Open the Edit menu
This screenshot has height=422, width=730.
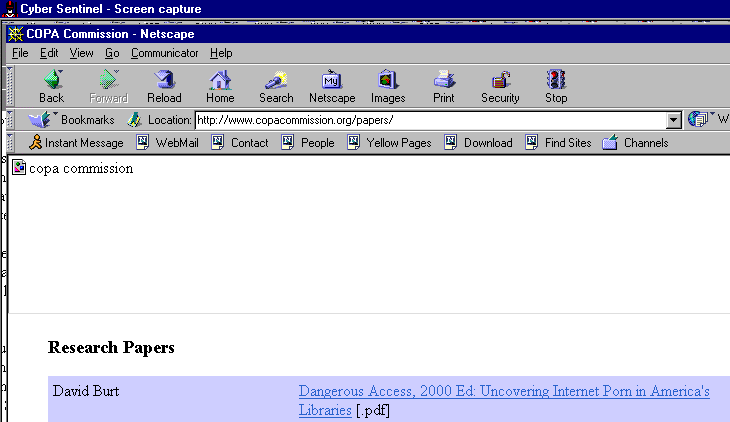[49, 53]
